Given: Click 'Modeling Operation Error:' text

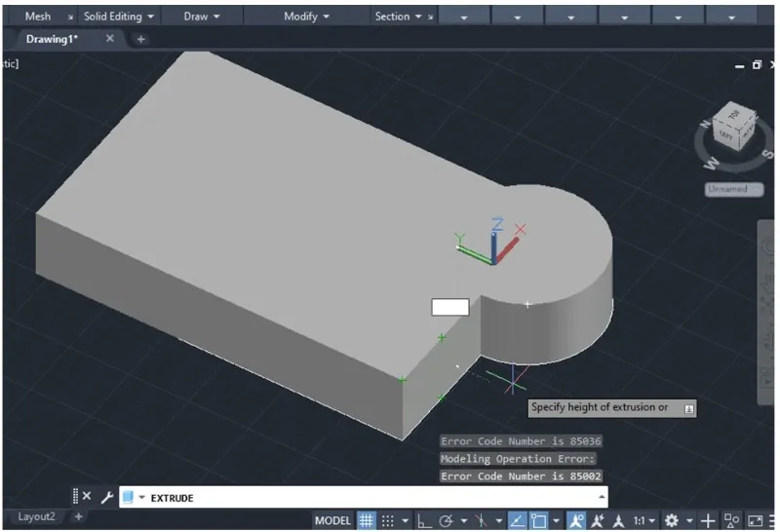Looking at the screenshot, I should 518,458.
